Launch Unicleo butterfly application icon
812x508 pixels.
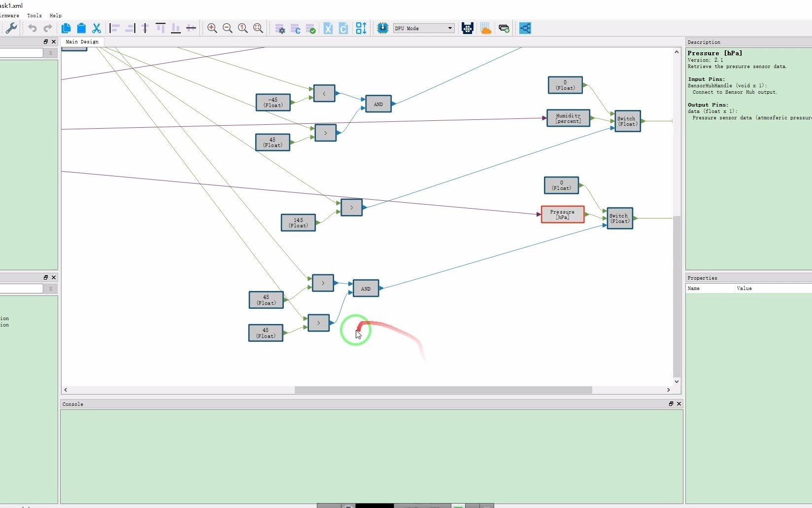click(468, 28)
